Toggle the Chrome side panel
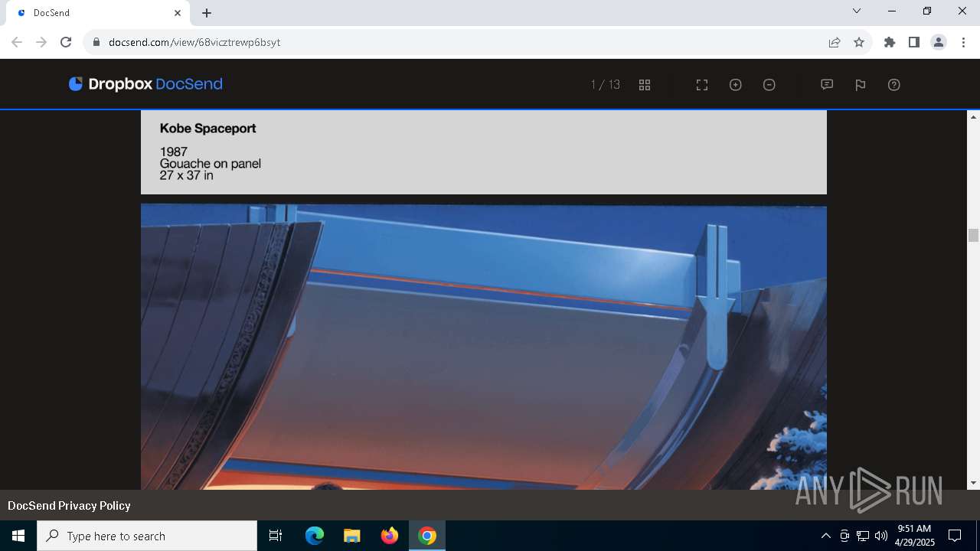This screenshot has height=551, width=980. point(914,42)
